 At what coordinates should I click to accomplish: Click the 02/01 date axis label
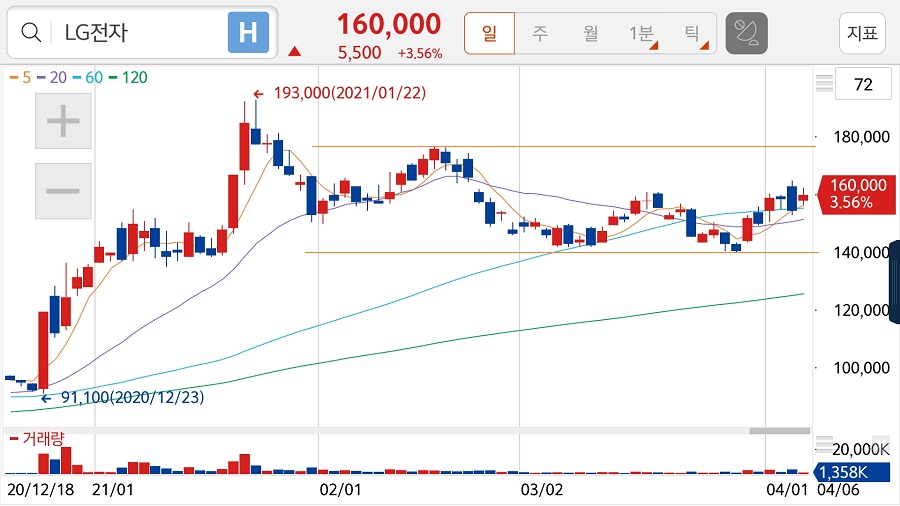click(x=340, y=489)
